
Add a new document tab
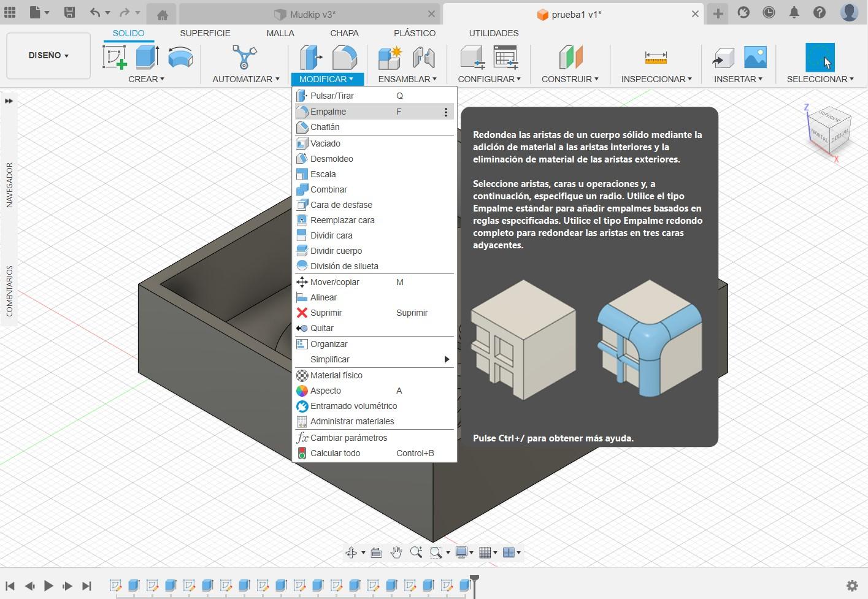pos(718,13)
